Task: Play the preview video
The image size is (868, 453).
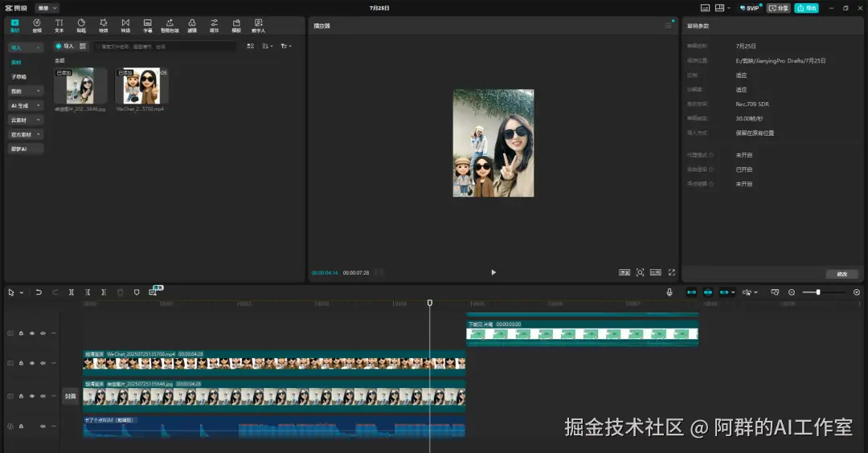Action: (493, 272)
